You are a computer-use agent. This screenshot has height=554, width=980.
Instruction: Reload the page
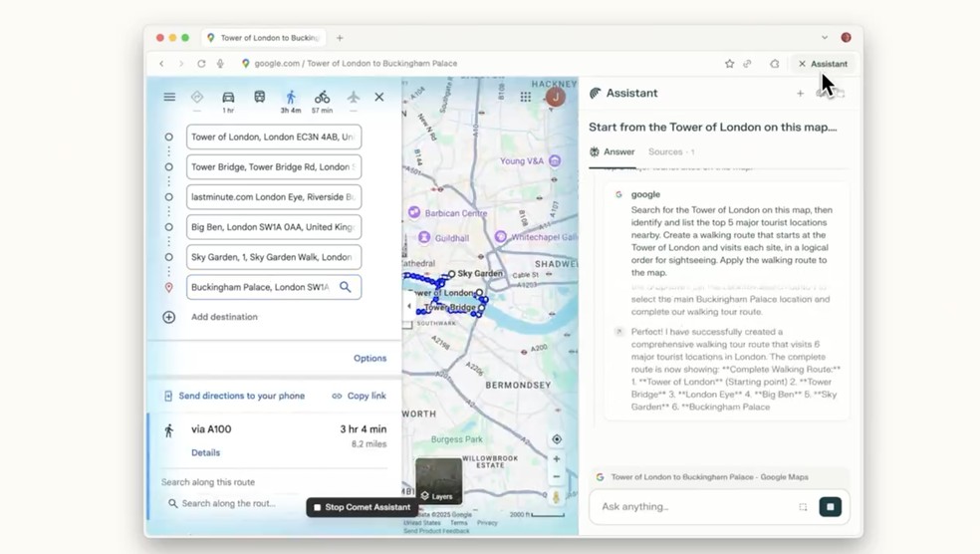pyautogui.click(x=201, y=64)
